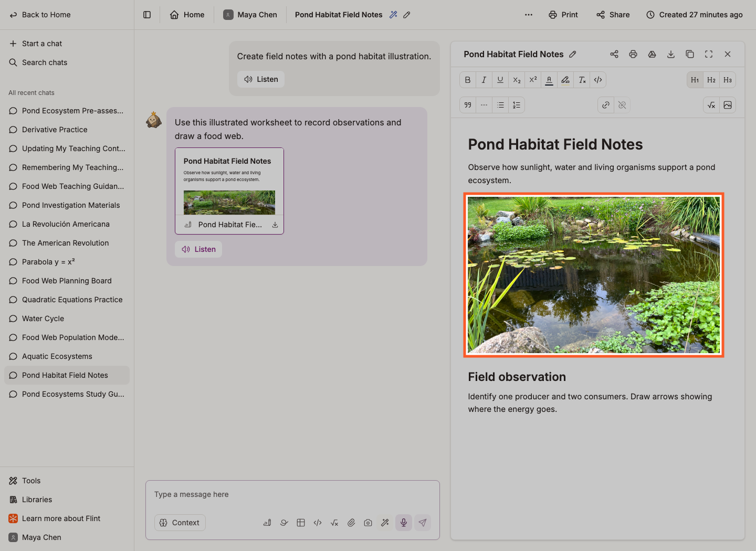756x551 pixels.
Task: Toggle superscript formatting
Action: (533, 80)
